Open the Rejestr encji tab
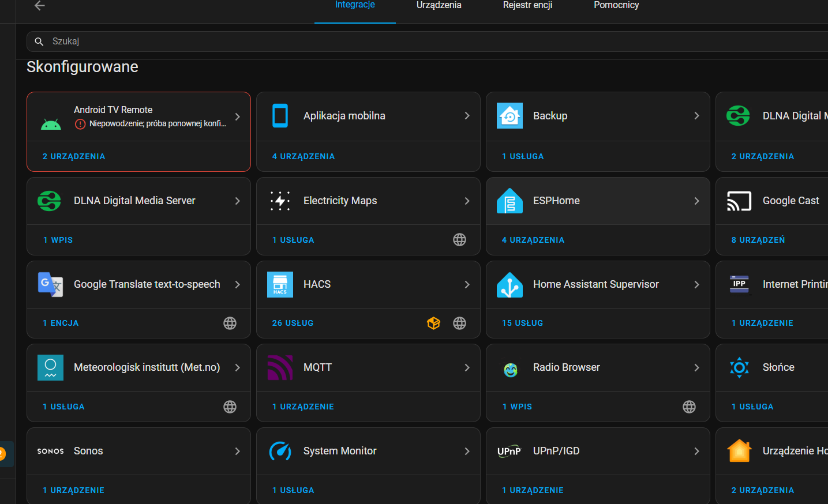 click(527, 5)
